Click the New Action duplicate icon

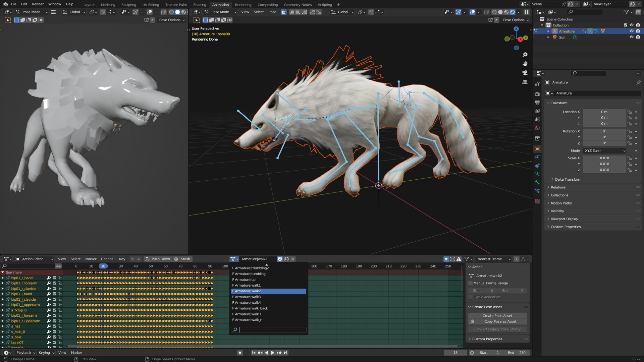(286, 259)
